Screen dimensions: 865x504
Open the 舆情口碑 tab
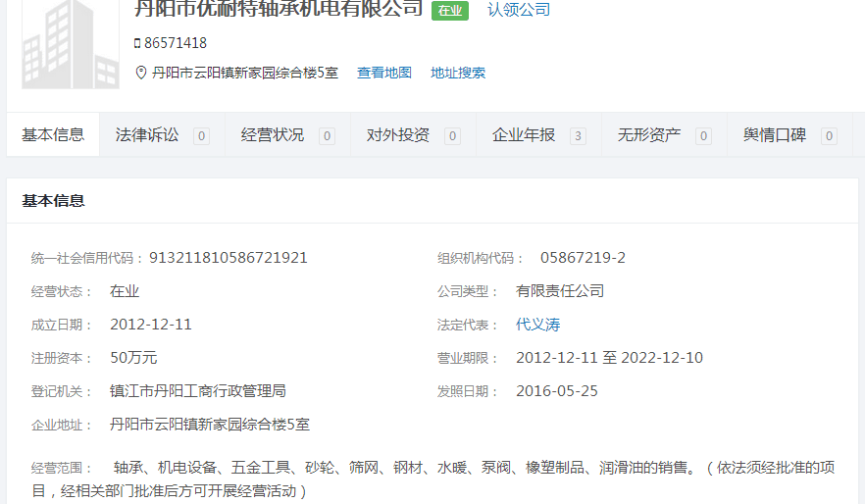click(x=775, y=135)
